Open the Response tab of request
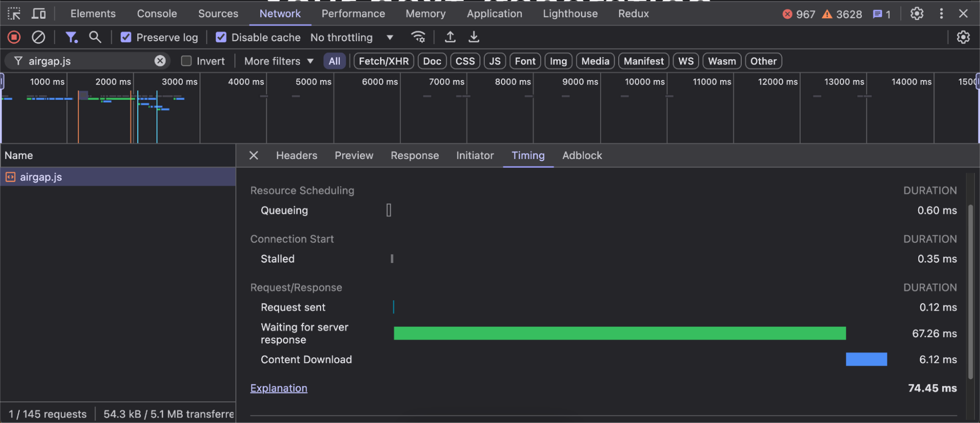Image resolution: width=980 pixels, height=423 pixels. pyautogui.click(x=415, y=155)
